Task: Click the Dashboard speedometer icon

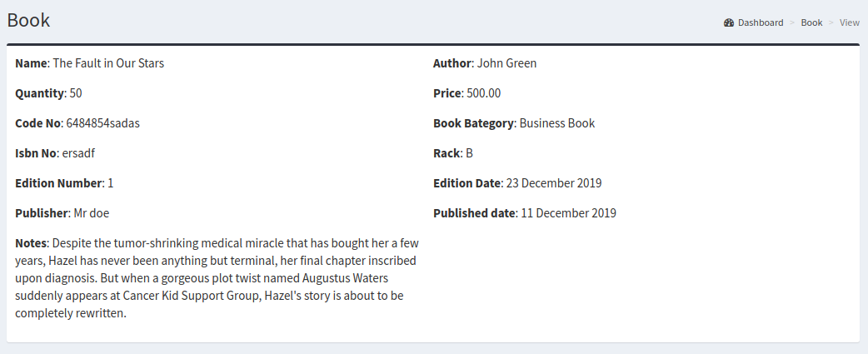Action: click(x=729, y=22)
